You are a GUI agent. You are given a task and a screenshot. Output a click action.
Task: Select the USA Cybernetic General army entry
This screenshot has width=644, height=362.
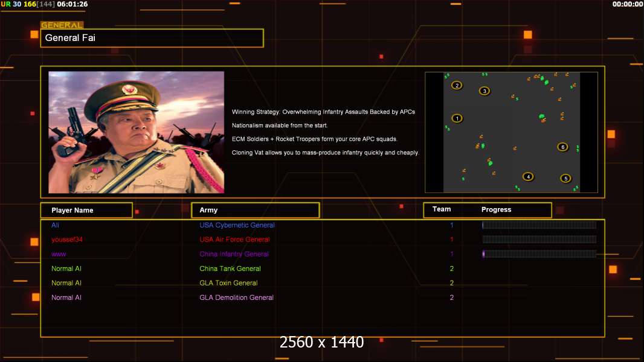[237, 225]
